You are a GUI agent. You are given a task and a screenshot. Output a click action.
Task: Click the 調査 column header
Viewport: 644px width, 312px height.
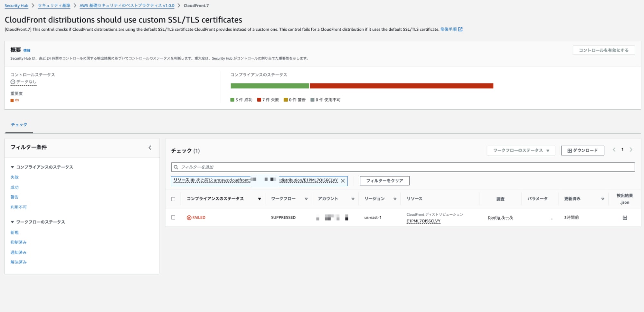coord(500,199)
